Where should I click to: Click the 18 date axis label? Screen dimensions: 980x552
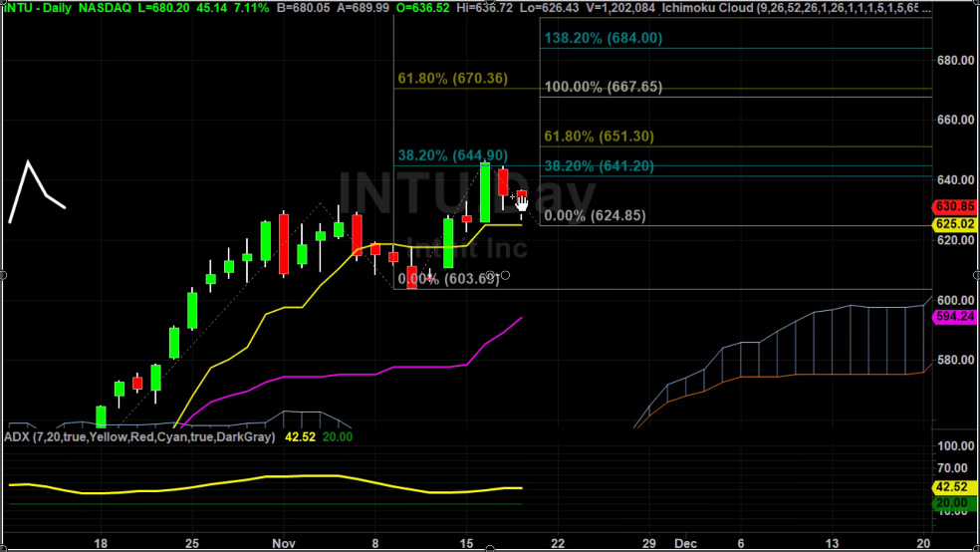coord(101,543)
